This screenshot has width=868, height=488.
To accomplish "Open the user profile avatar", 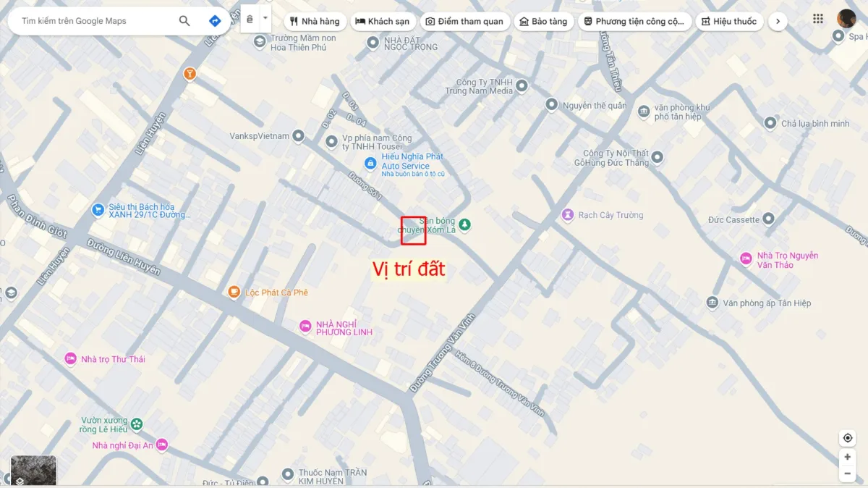I will point(846,19).
